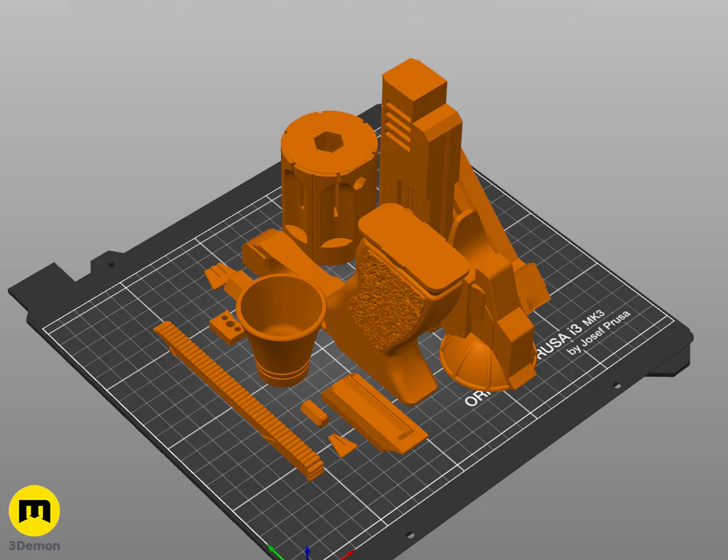Image resolution: width=728 pixels, height=560 pixels.
Task: Click the hexagonal hole atop the cylinder
Action: click(x=328, y=141)
